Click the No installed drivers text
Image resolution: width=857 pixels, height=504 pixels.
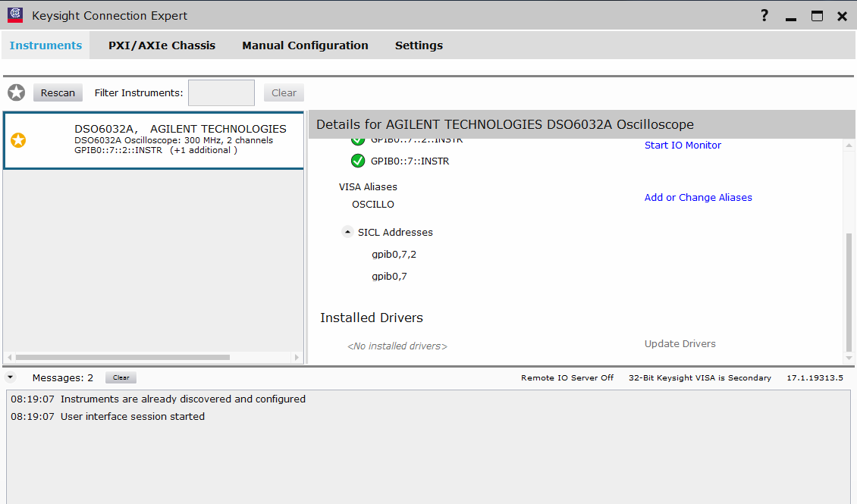397,346
